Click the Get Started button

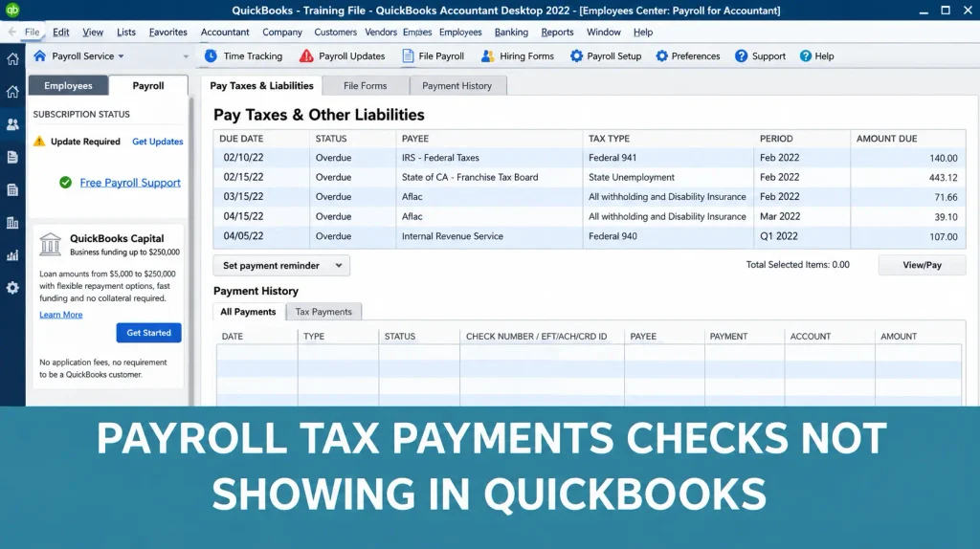tap(148, 333)
